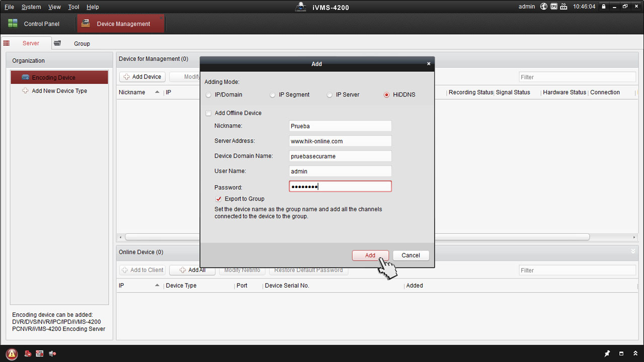Screen dimensions: 644x362
Task: Click the CPU usage icon
Action: coord(553,7)
